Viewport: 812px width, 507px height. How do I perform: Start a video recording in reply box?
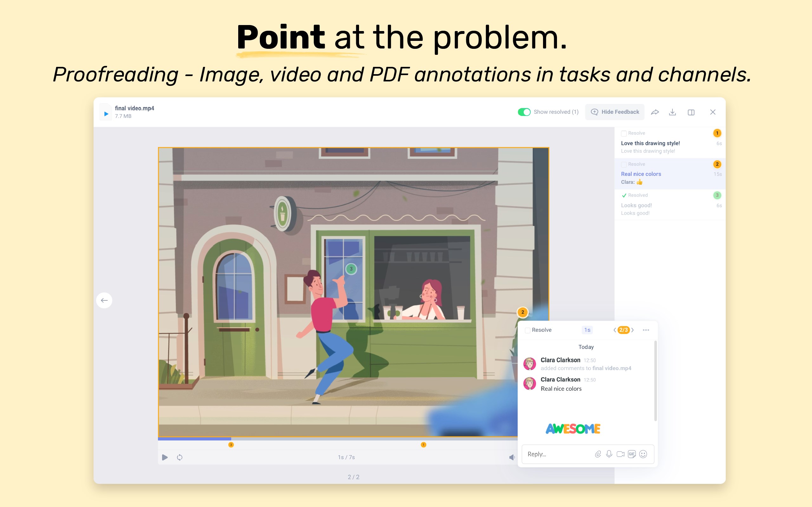tap(620, 454)
